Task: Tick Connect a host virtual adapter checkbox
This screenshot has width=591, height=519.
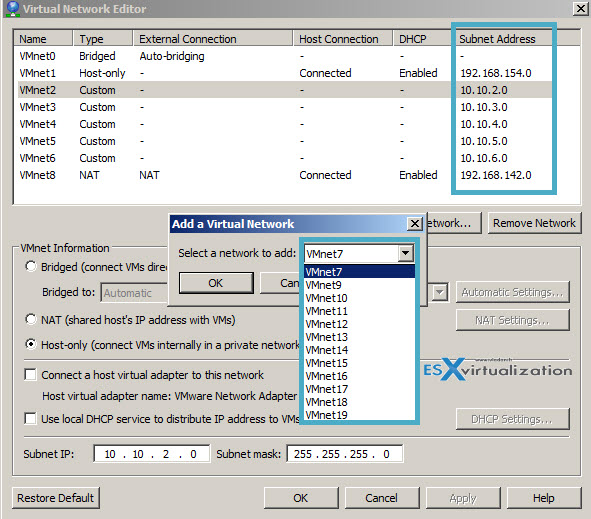Action: tap(30, 375)
